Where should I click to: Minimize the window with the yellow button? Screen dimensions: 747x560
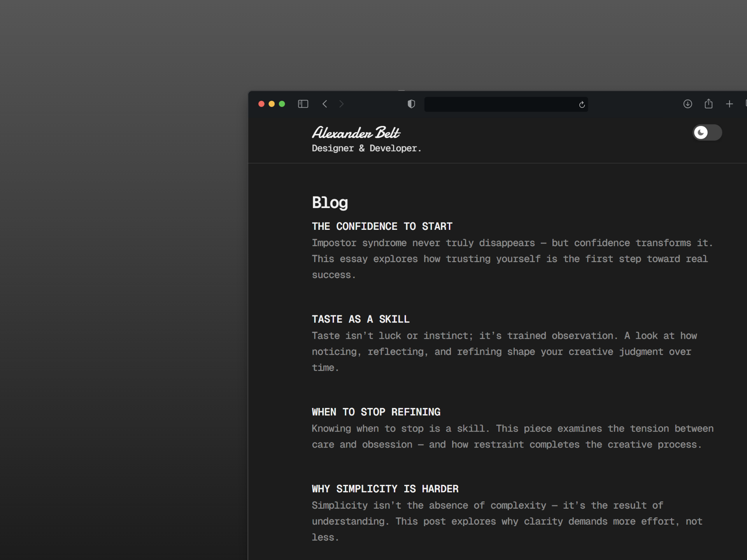[x=272, y=104]
